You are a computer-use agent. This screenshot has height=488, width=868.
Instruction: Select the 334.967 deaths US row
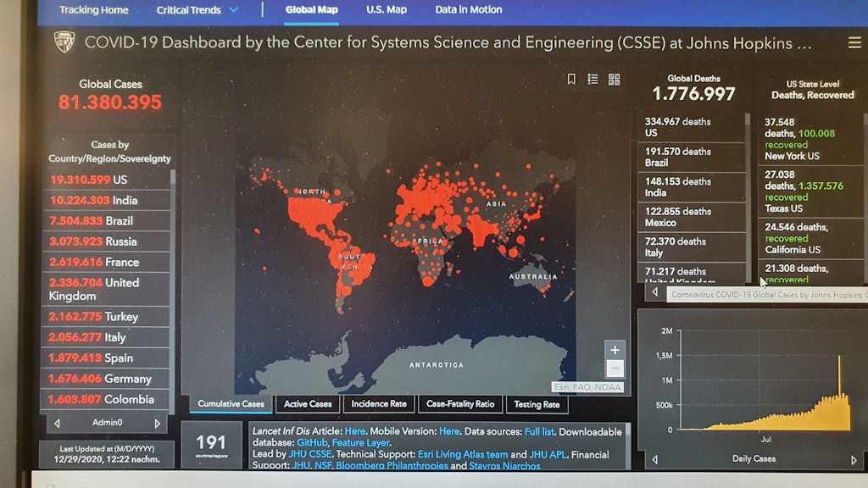691,127
